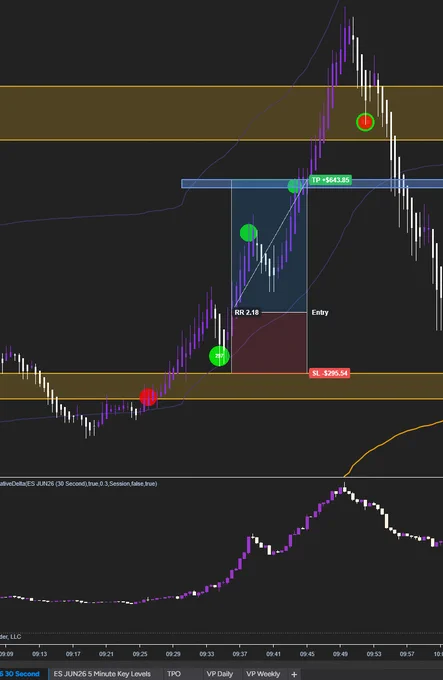The width and height of the screenshot is (443, 680).
Task: Select the CumulativeDelta indicator label
Action: pos(78,484)
